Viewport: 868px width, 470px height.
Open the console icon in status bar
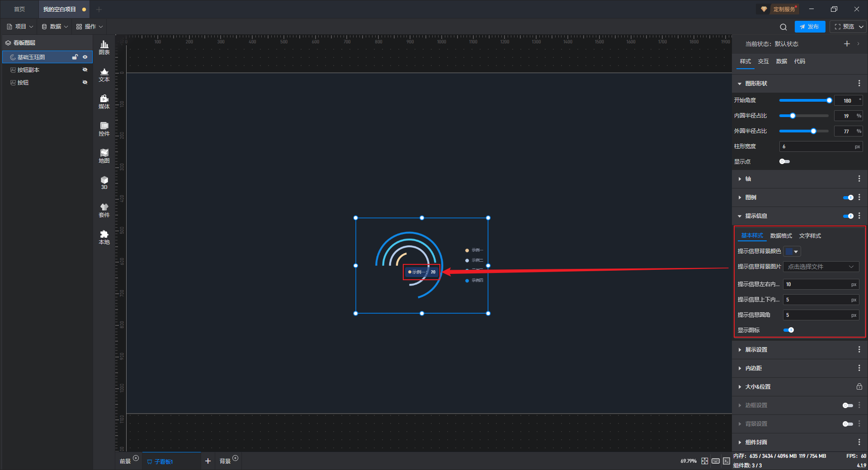(x=726, y=461)
